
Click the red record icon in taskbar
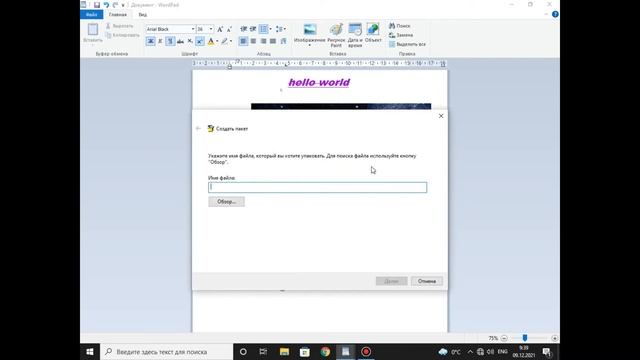pos(366,351)
